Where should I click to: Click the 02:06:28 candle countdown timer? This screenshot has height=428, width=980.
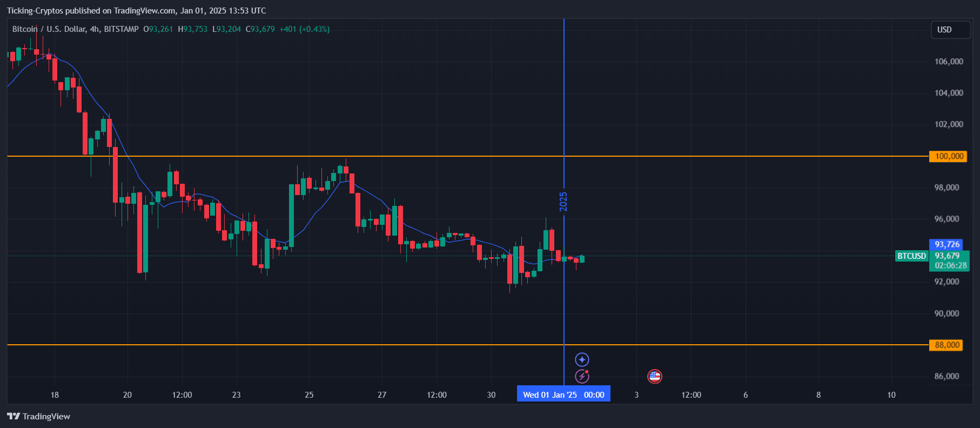(x=951, y=265)
